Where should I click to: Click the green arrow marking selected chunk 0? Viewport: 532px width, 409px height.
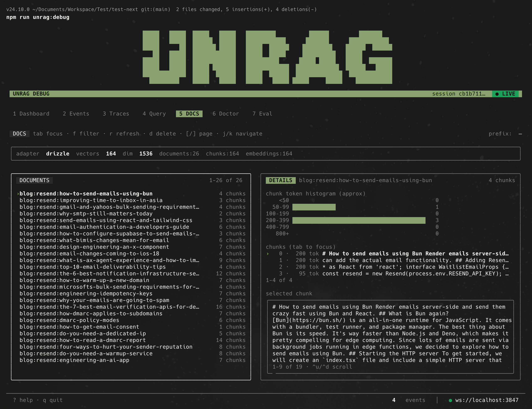click(x=268, y=254)
